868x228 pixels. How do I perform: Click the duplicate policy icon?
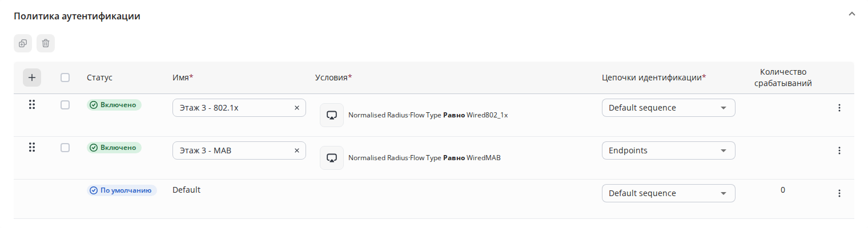click(x=23, y=43)
